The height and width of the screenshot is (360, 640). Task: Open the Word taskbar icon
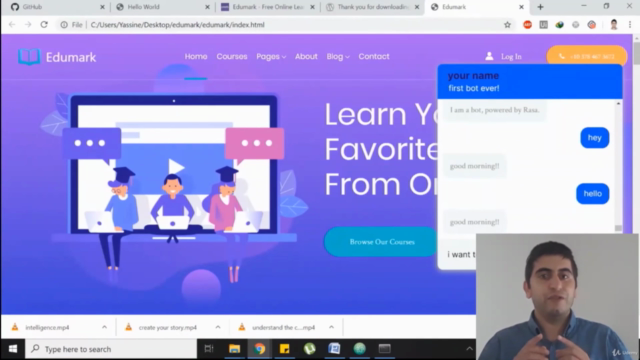(334, 349)
